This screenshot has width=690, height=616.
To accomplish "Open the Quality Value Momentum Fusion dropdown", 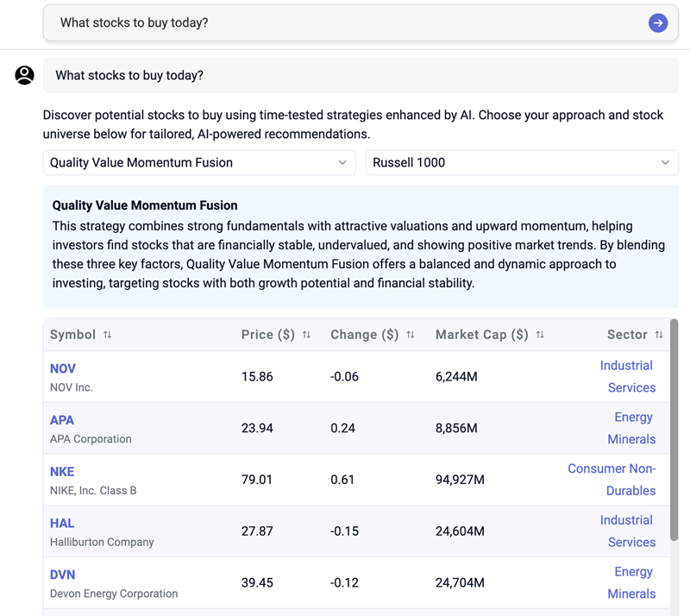I will pos(199,163).
